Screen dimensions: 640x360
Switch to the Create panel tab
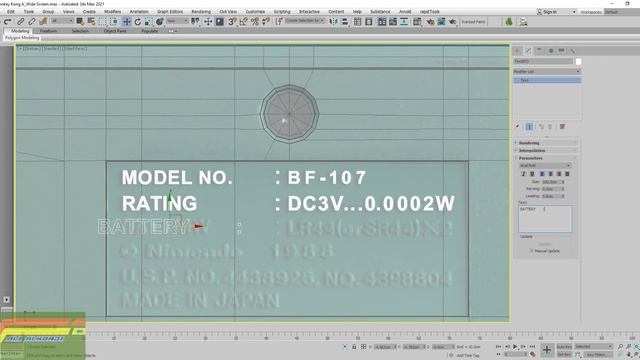(518, 51)
